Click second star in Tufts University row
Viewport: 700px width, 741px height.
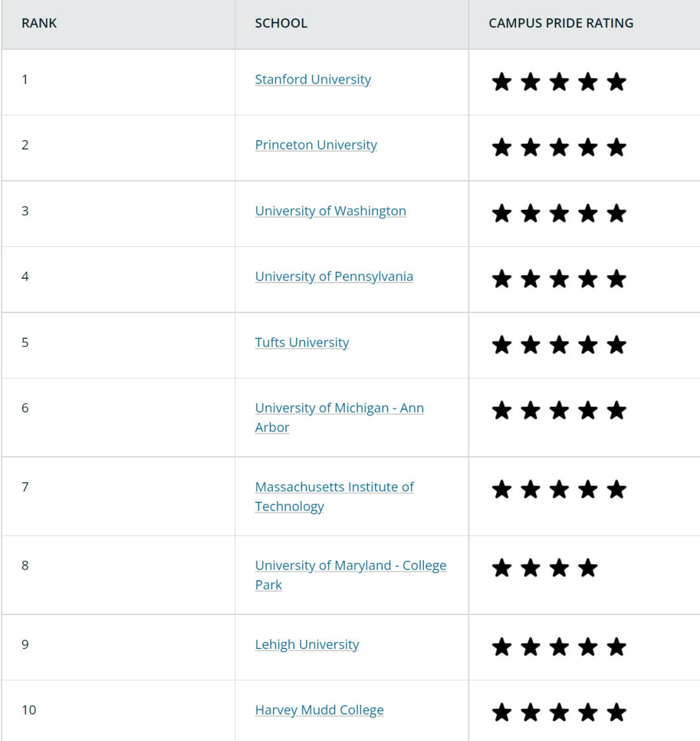click(x=530, y=344)
